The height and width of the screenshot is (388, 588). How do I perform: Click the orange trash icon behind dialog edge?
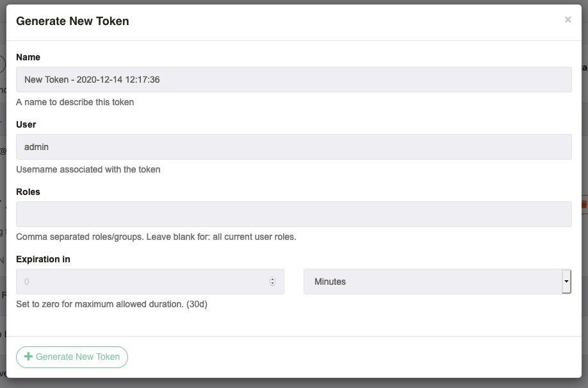[x=584, y=205]
